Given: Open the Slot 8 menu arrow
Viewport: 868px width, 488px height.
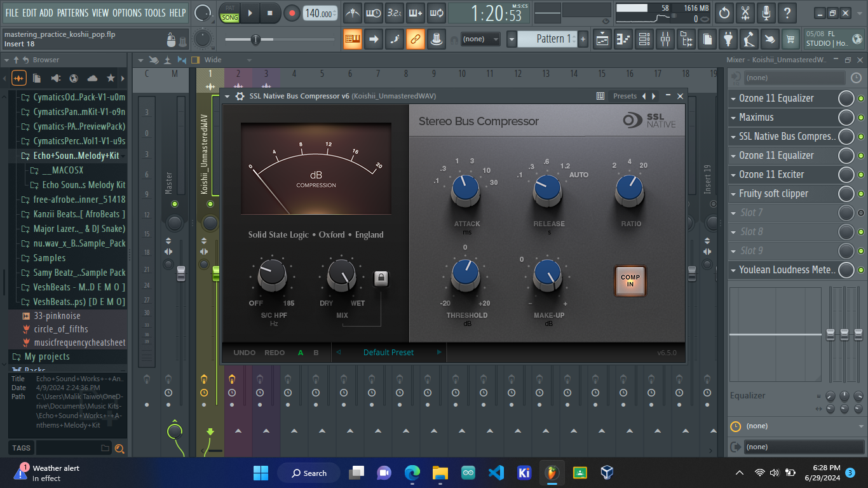Looking at the screenshot, I should click(x=733, y=232).
